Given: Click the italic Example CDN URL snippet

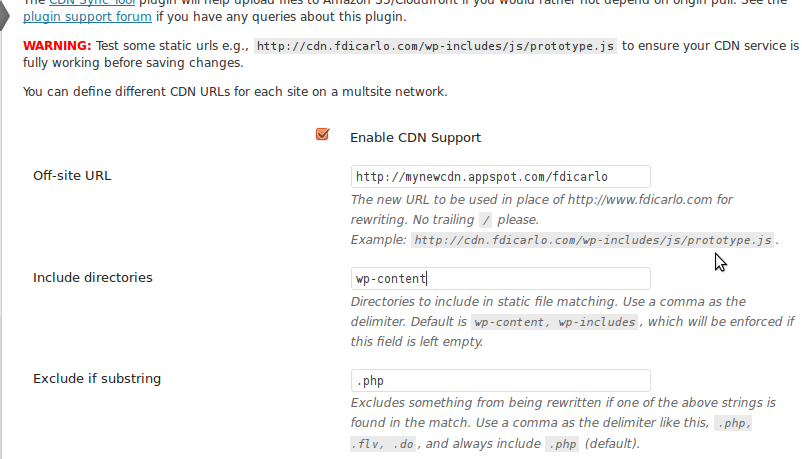Looking at the screenshot, I should point(593,240).
